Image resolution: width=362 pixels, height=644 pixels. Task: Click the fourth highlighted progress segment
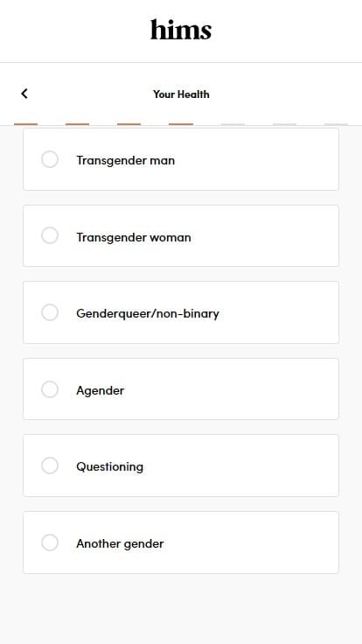pos(181,124)
